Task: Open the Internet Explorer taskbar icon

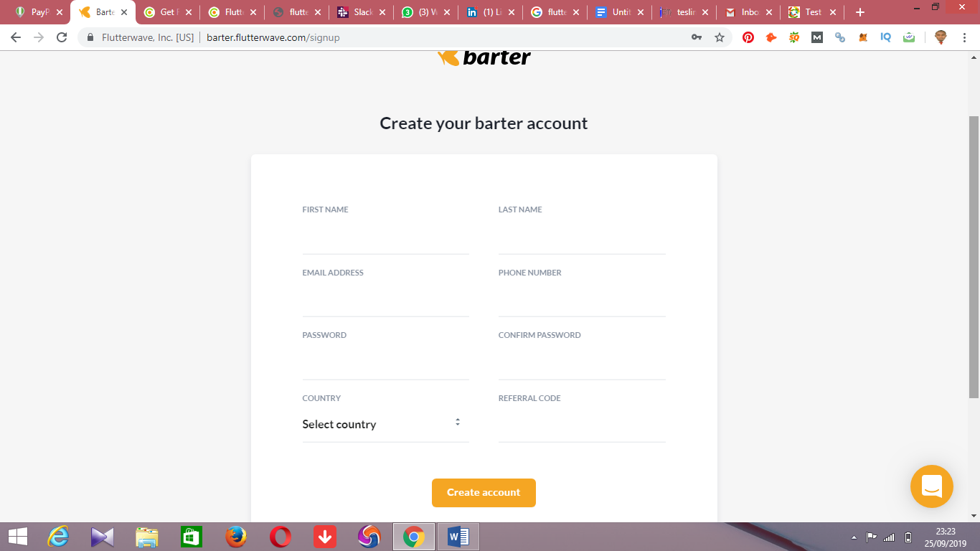Action: [58, 537]
